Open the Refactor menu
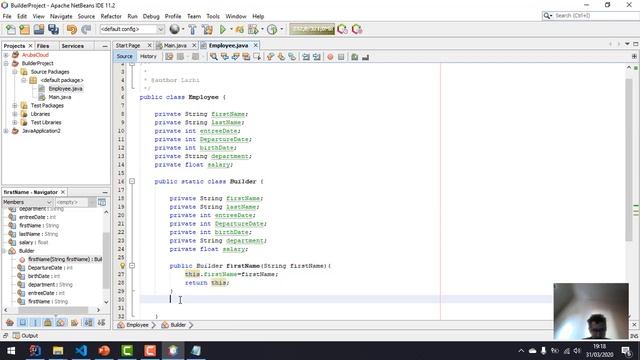The width and height of the screenshot is (640, 360). pyautogui.click(x=111, y=16)
